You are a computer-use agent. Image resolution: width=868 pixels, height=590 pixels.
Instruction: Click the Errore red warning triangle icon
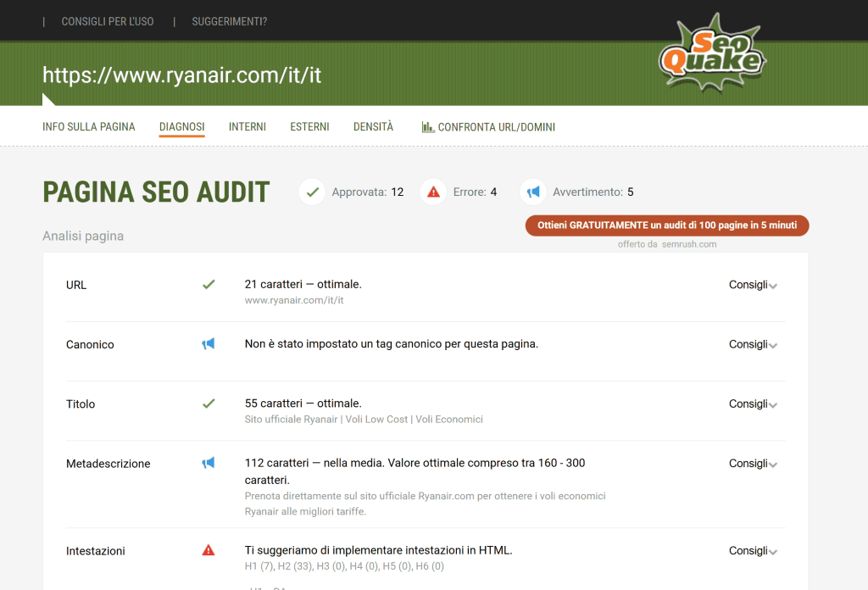pos(433,192)
